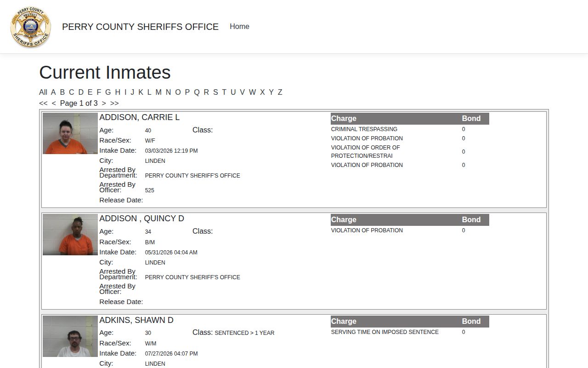
Task: Filter inmates by letter F
Action: point(99,92)
